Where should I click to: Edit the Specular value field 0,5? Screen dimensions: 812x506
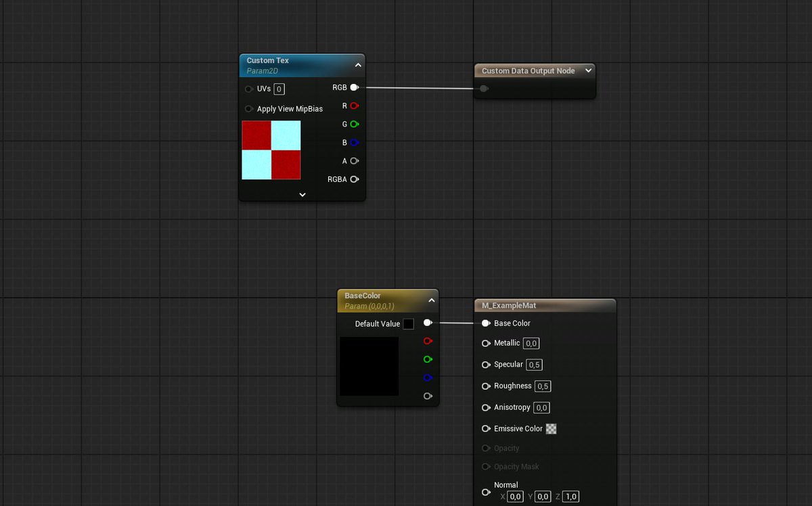point(535,365)
